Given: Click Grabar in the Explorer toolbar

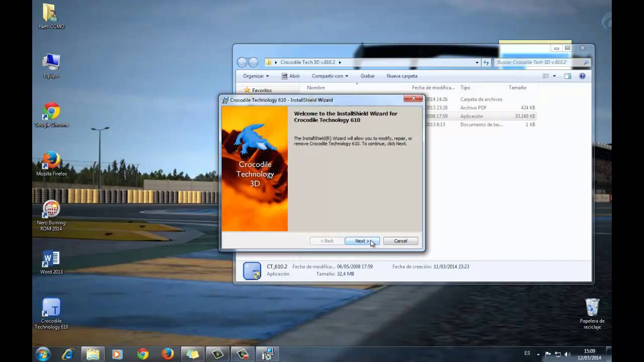Looking at the screenshot, I should (x=367, y=76).
